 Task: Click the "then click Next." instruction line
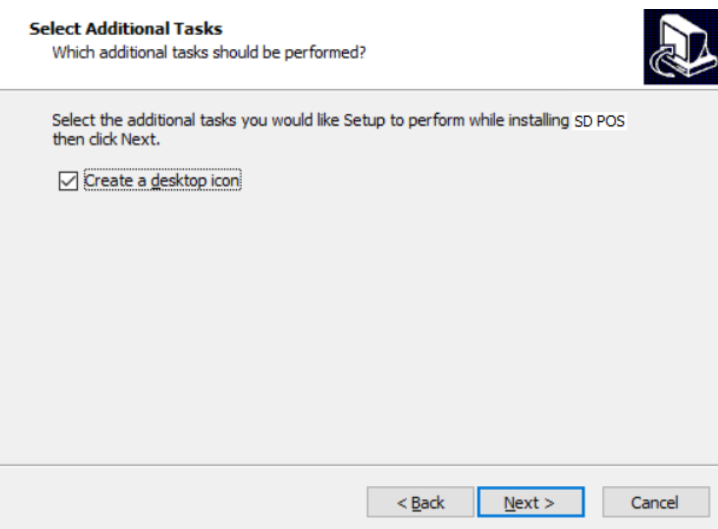pos(106,138)
